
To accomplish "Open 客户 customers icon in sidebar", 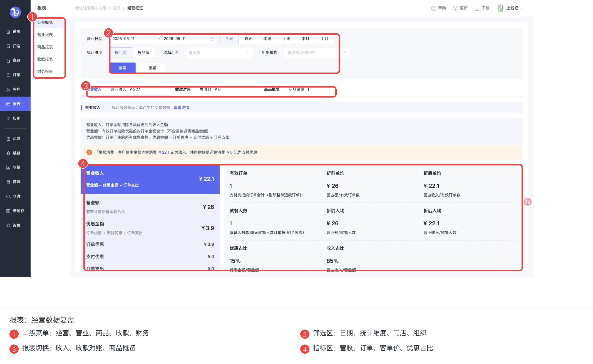I will pyautogui.click(x=8, y=89).
